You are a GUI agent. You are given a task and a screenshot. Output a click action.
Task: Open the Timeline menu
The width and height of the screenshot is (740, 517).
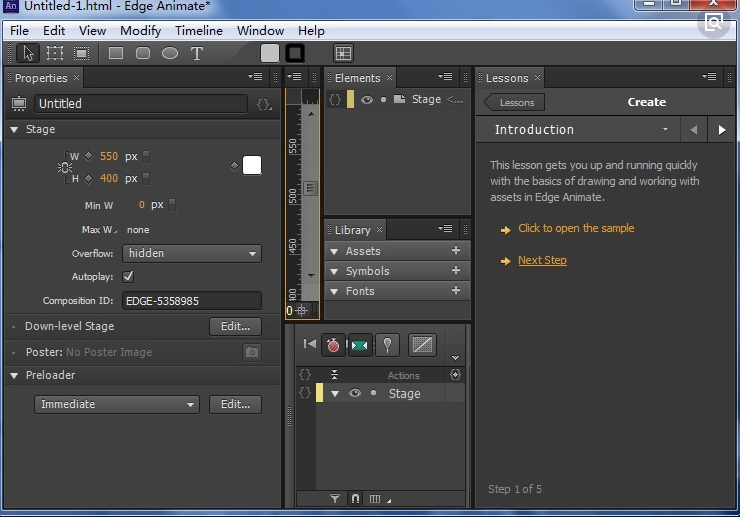(x=199, y=31)
